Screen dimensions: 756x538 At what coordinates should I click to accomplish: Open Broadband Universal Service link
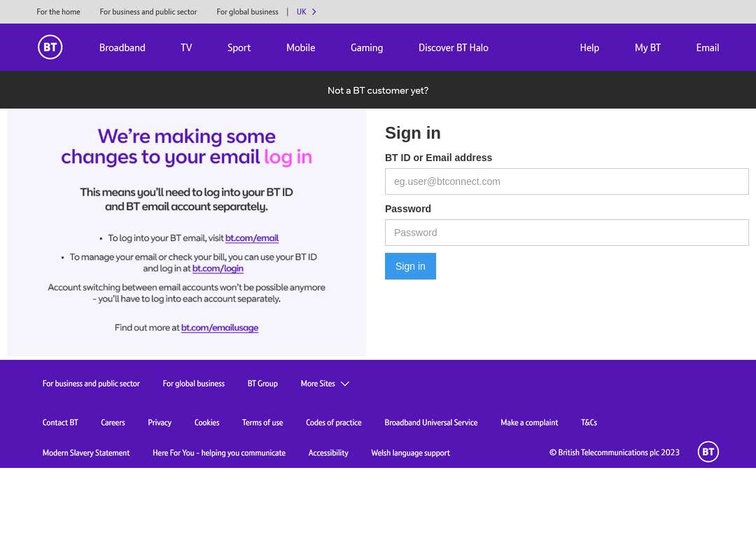click(431, 422)
